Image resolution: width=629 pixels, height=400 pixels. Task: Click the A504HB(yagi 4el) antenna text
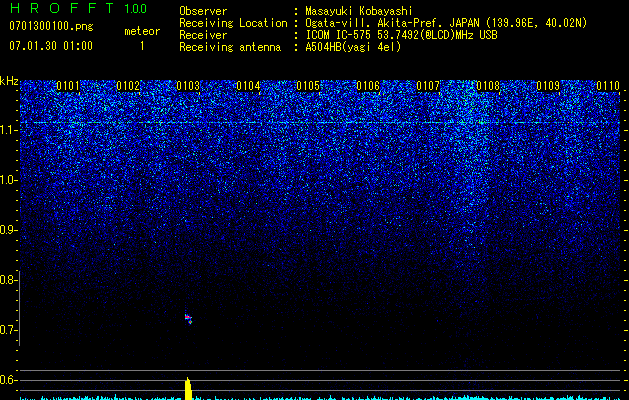(353, 47)
